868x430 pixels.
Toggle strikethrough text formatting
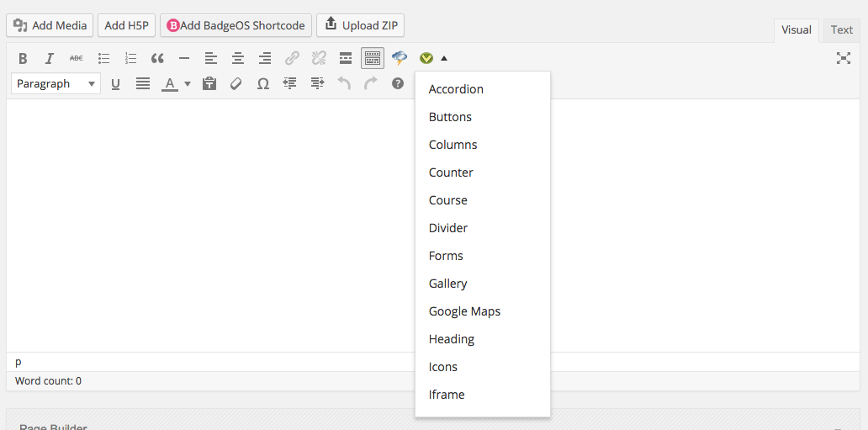[77, 58]
